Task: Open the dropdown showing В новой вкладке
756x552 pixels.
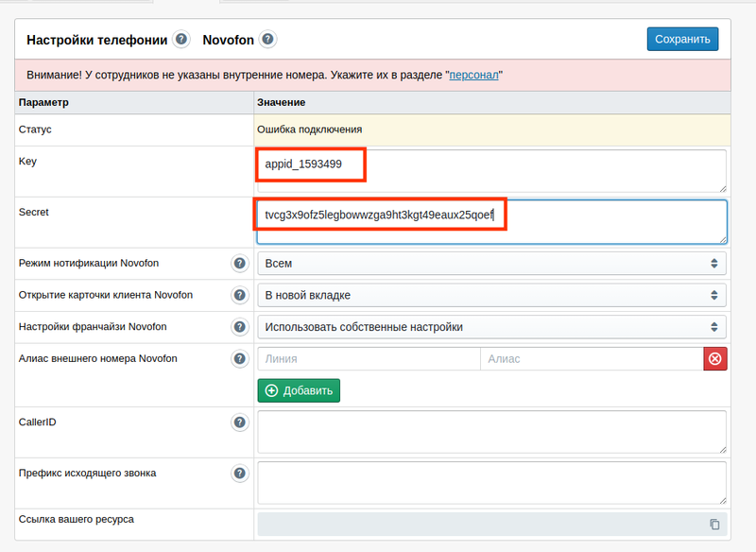Action: tap(491, 295)
